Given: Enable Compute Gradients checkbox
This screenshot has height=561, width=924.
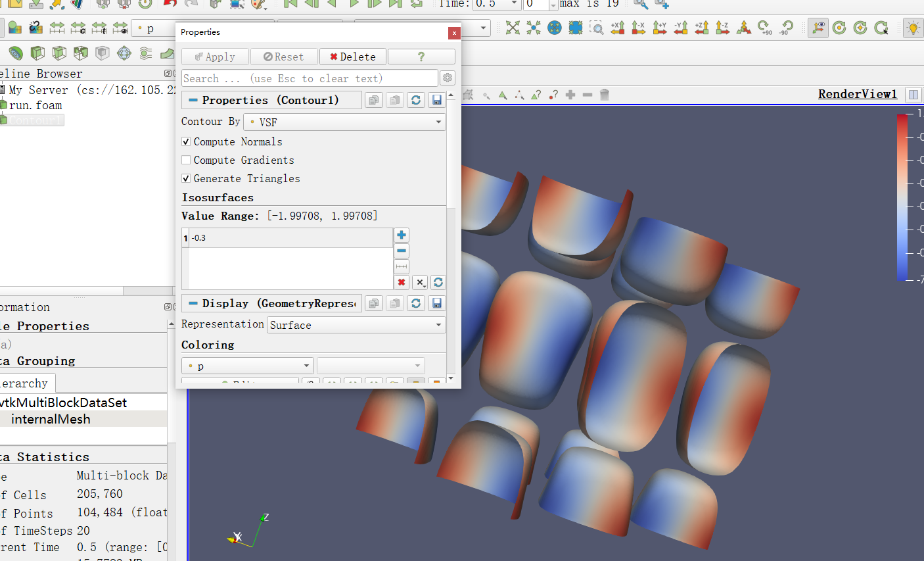Looking at the screenshot, I should (x=186, y=160).
